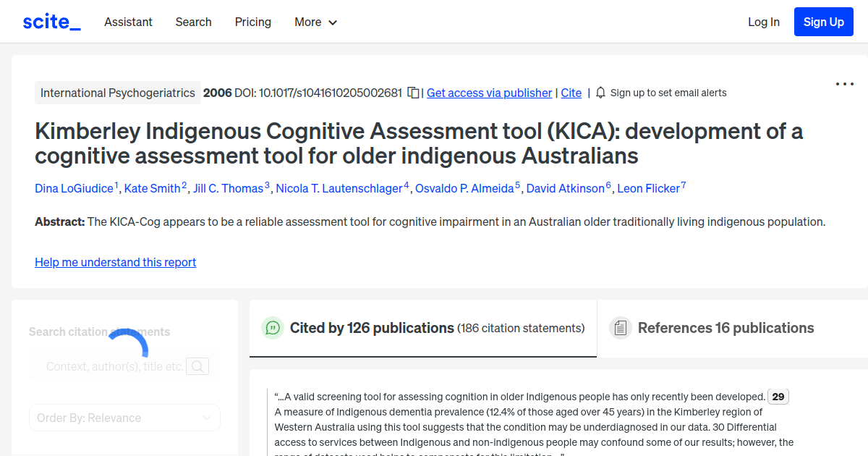Open the Order By Relevance dropdown

click(x=124, y=418)
